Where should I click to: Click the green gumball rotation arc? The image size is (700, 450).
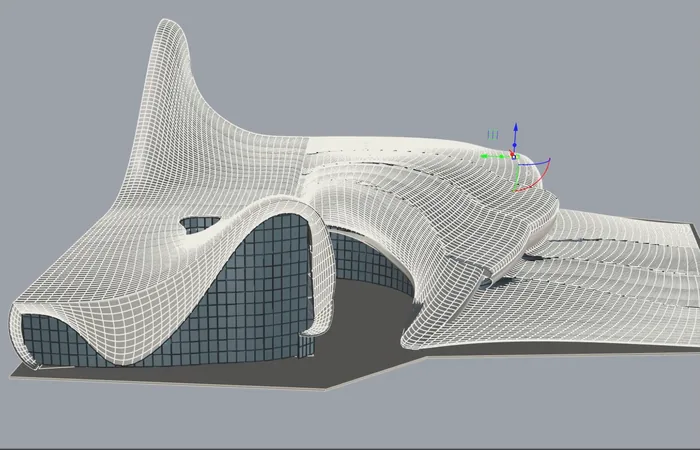(517, 178)
